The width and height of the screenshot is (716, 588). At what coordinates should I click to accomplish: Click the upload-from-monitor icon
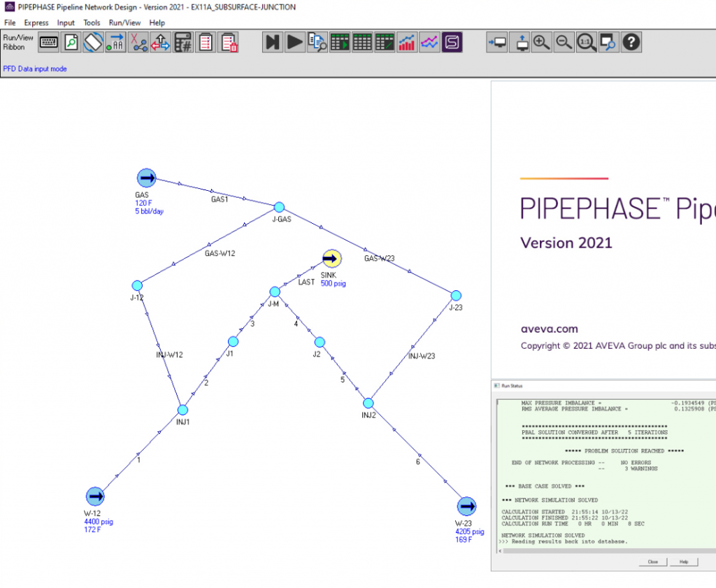(520, 43)
